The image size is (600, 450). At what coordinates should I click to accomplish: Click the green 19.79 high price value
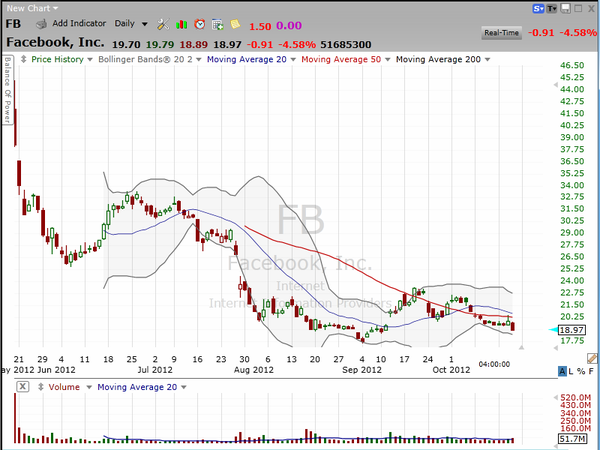(160, 45)
